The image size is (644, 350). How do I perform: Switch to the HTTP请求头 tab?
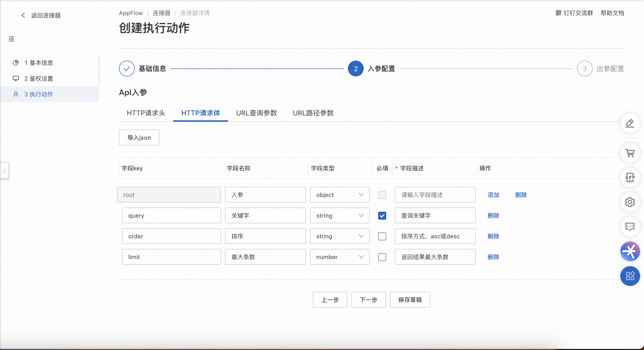146,113
